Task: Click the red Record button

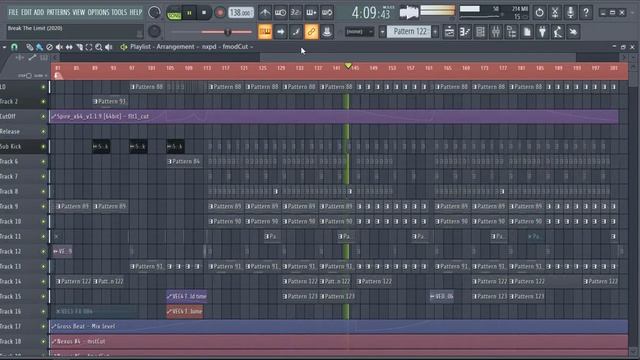Action: pyautogui.click(x=220, y=13)
